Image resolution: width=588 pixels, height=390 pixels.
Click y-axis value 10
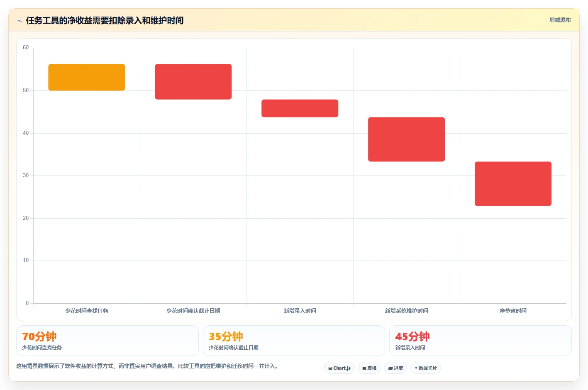[26, 261]
